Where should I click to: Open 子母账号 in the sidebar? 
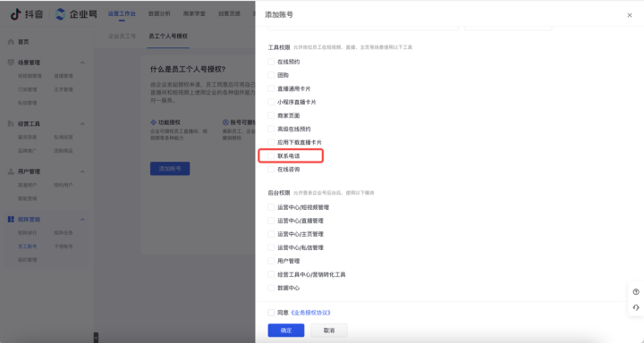[x=64, y=247]
